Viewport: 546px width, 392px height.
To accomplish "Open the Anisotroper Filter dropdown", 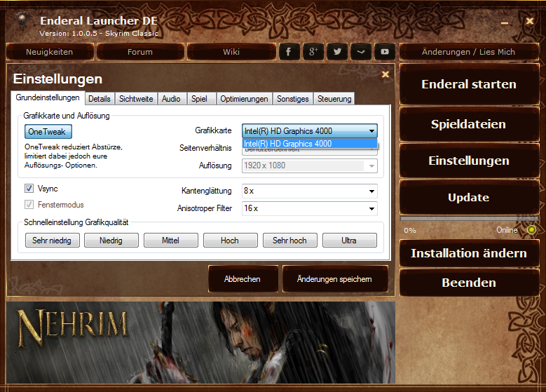I will [309, 208].
